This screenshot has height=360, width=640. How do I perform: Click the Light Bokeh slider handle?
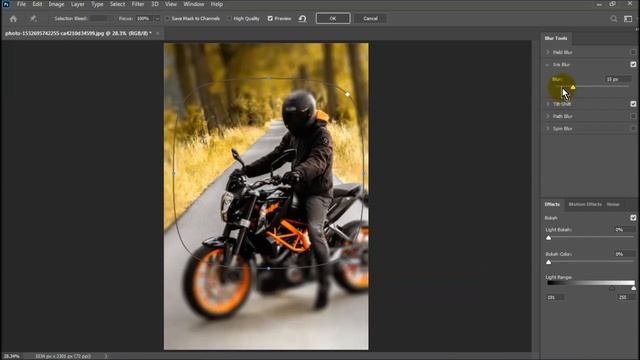549,238
